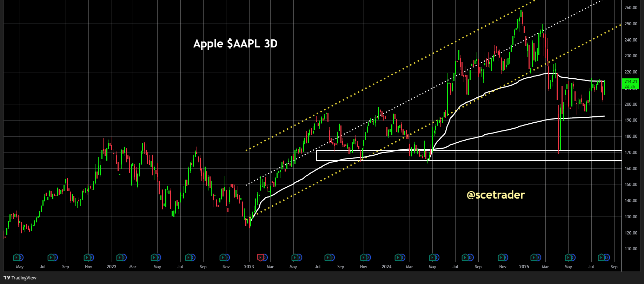
Task: Open the late July 2021 earnings marker
Action: coord(51,258)
